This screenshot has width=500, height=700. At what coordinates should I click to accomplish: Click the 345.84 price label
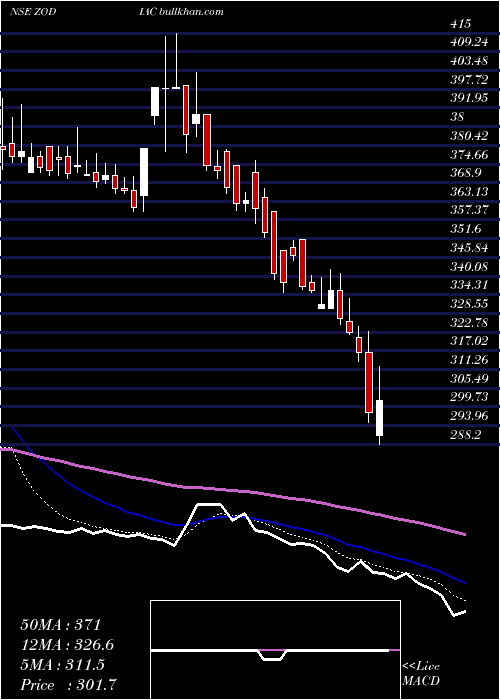[x=468, y=248]
